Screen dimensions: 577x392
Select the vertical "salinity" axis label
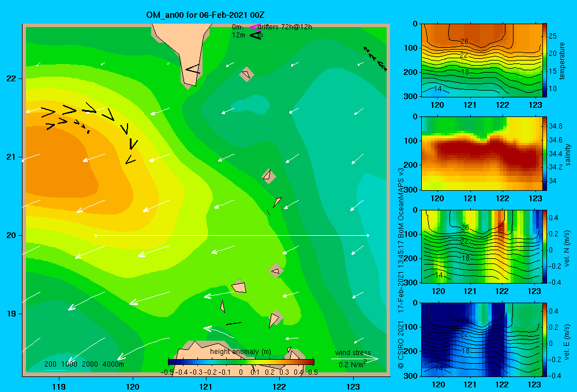click(568, 154)
